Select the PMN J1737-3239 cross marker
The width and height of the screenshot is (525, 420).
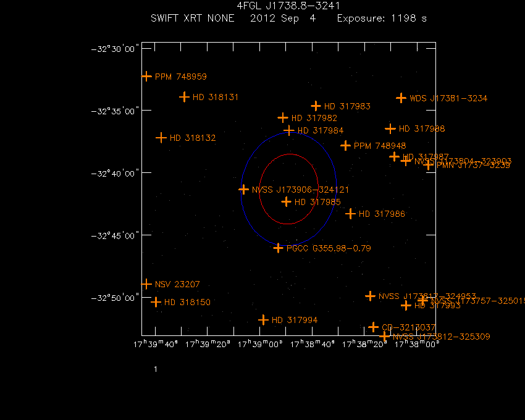pyautogui.click(x=428, y=165)
